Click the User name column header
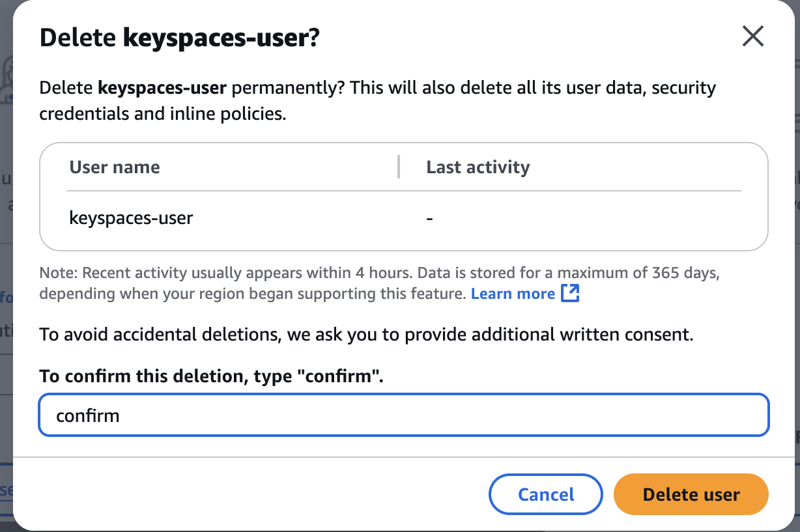Viewport: 800px width, 532px height. (115, 167)
